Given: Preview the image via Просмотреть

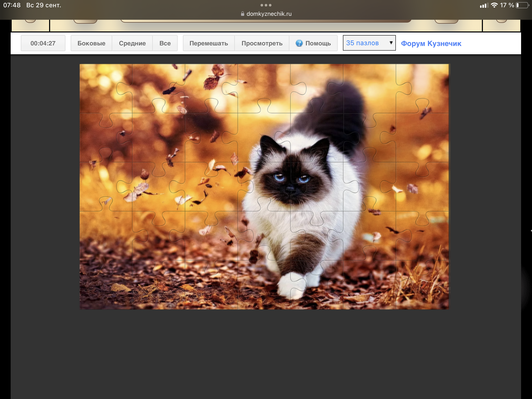Looking at the screenshot, I should pos(262,43).
